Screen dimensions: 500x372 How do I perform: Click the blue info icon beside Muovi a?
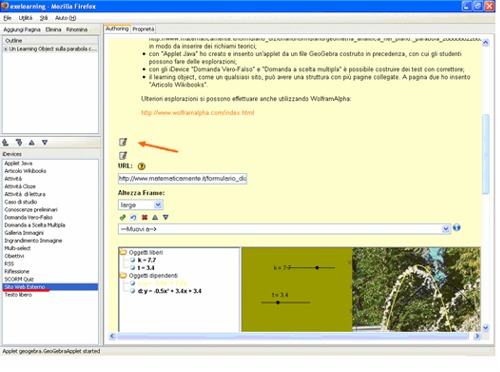point(457,228)
